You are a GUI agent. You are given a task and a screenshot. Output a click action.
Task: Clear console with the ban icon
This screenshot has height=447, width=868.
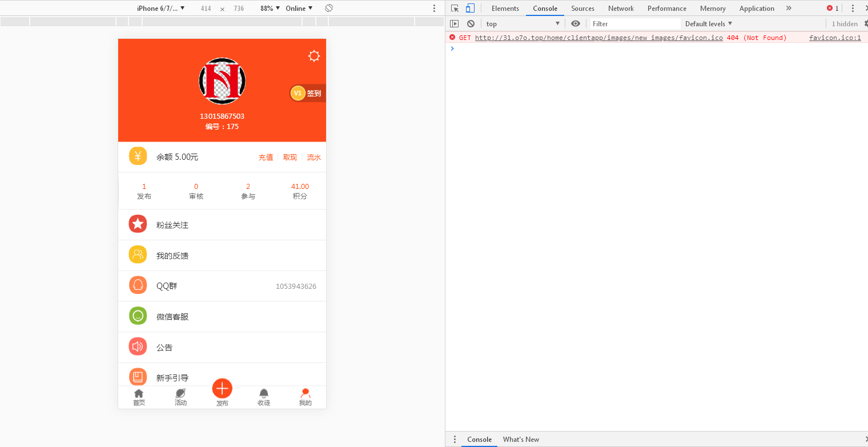click(471, 23)
